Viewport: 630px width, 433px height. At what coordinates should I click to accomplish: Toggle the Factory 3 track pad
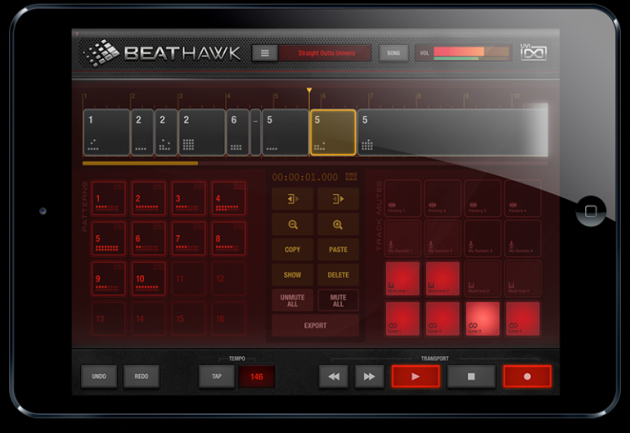[x=483, y=198]
